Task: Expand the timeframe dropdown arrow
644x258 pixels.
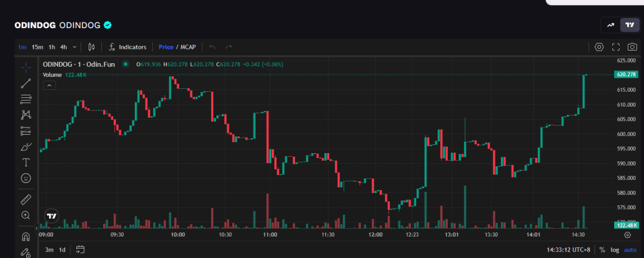Action: 75,47
